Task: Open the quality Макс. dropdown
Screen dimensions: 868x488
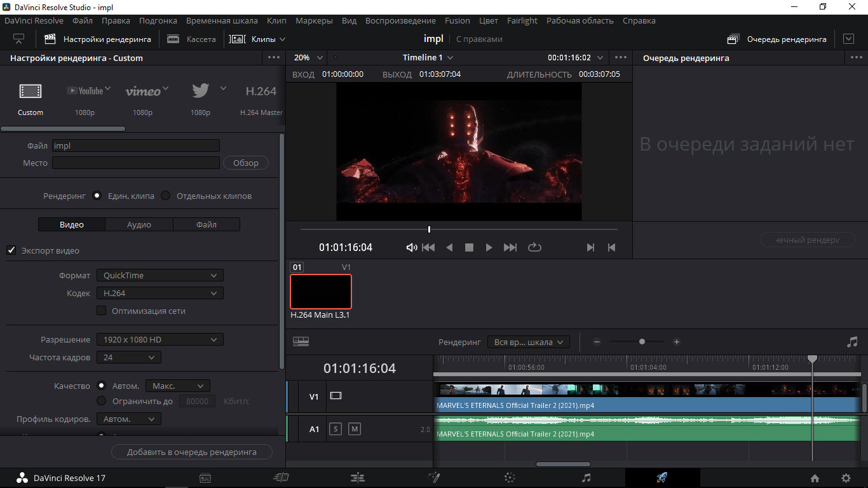Action: pyautogui.click(x=178, y=386)
